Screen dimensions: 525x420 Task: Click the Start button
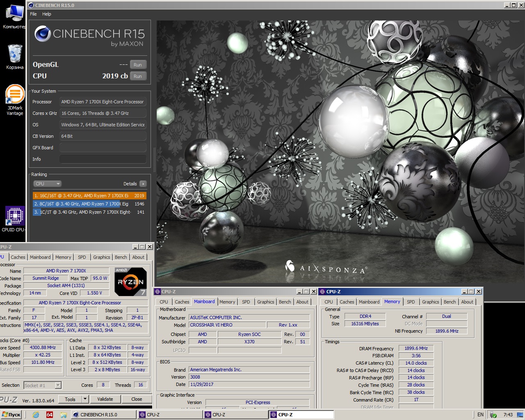(x=11, y=415)
